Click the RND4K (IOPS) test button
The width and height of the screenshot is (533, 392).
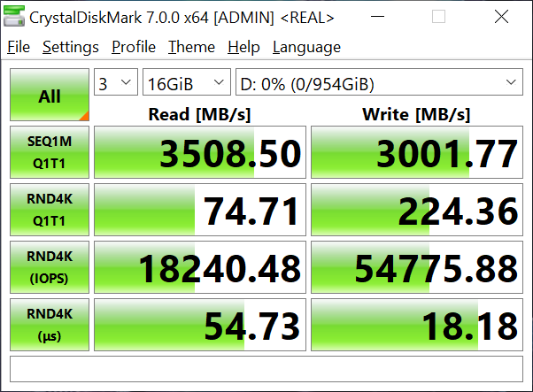tap(50, 267)
